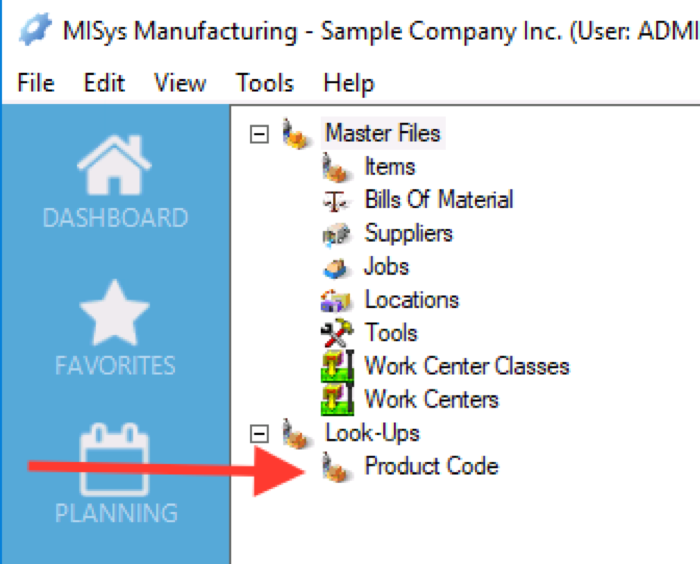The height and width of the screenshot is (564, 700).
Task: Click the Work Center Classes icon
Action: tap(338, 366)
